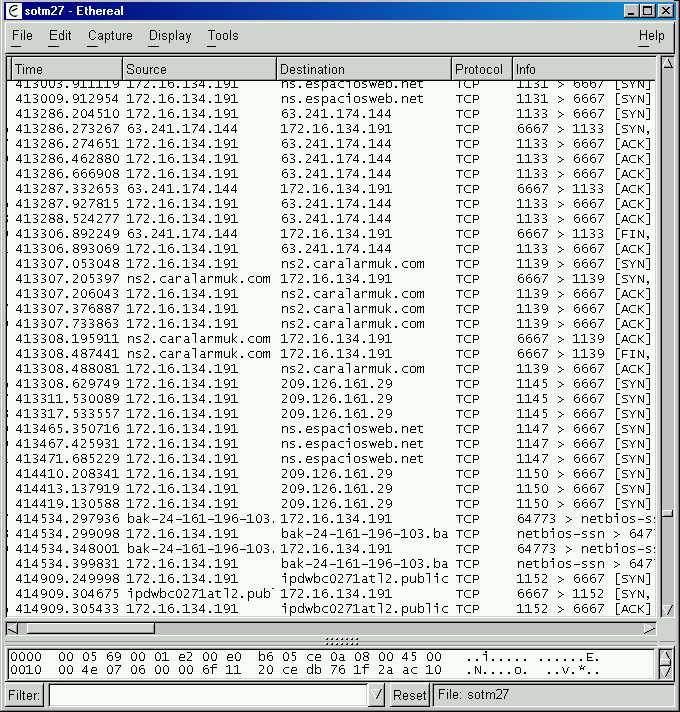Select netbios-ssn packet at 414534.297936
680x712 pixels.
click(x=331, y=518)
